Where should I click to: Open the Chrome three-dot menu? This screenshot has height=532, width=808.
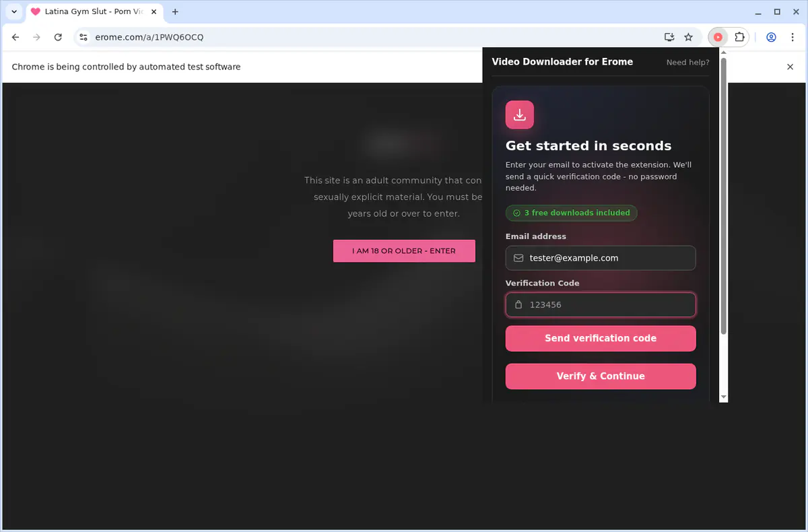click(x=792, y=37)
